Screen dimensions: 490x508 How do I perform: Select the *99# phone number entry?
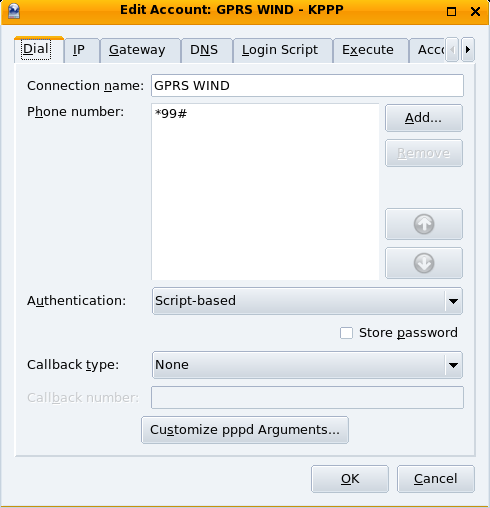pyautogui.click(x=171, y=114)
